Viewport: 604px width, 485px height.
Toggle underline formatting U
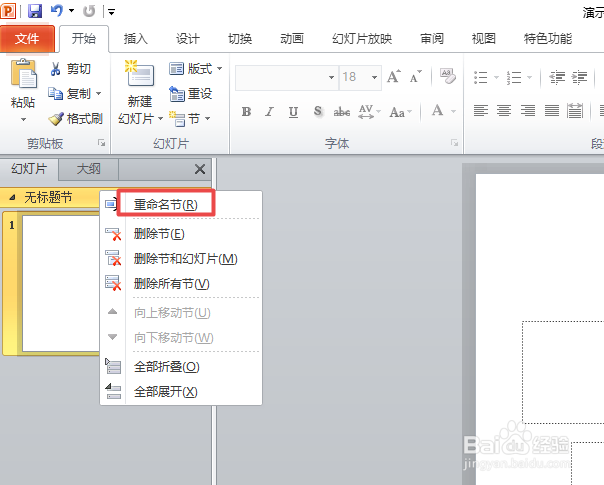(293, 112)
